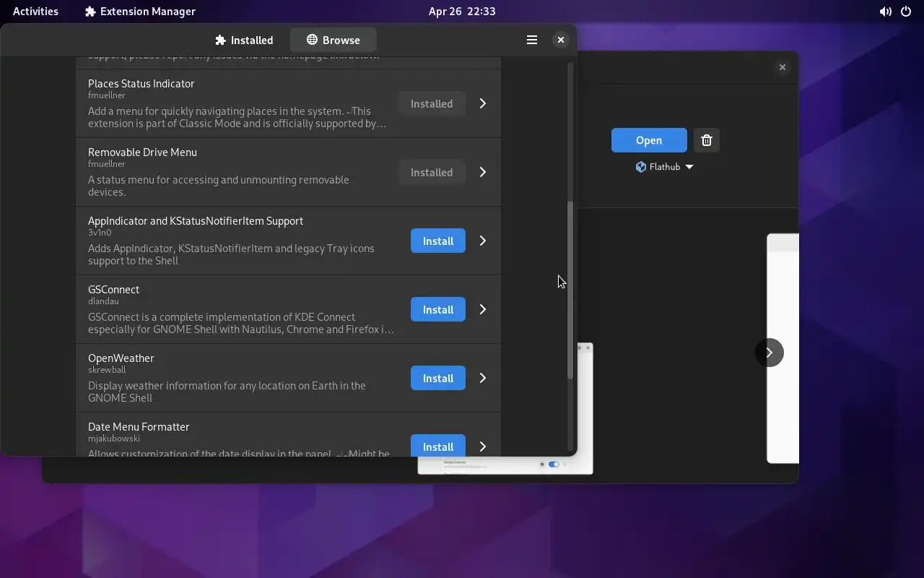Image resolution: width=924 pixels, height=578 pixels.
Task: Select the Removable Drive Menu title
Action: pyautogui.click(x=142, y=152)
